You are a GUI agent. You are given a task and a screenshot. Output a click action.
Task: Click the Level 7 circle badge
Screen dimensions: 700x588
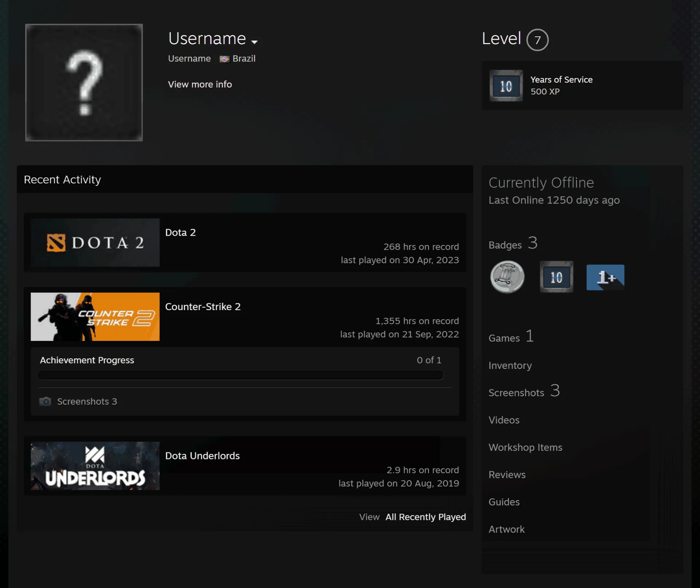(537, 40)
